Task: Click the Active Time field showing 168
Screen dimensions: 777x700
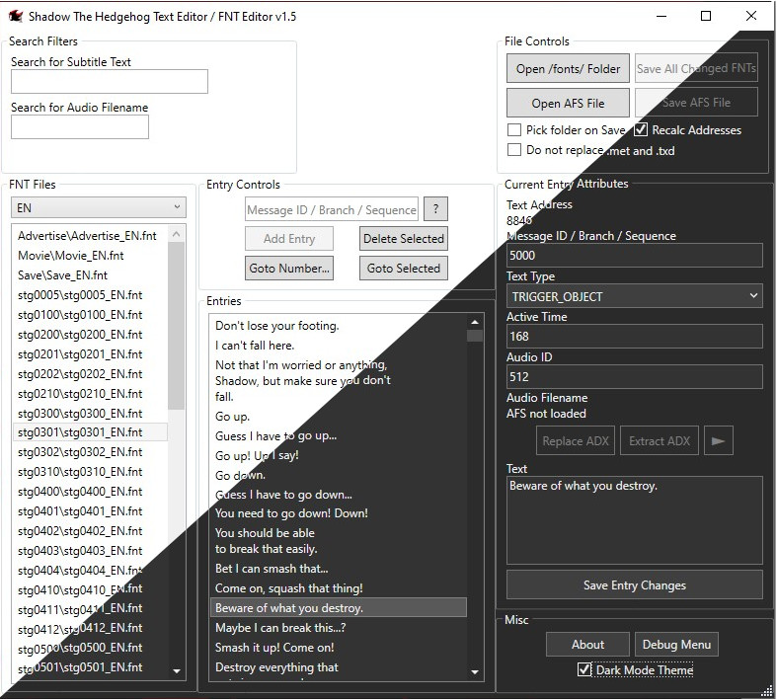Action: (x=634, y=337)
